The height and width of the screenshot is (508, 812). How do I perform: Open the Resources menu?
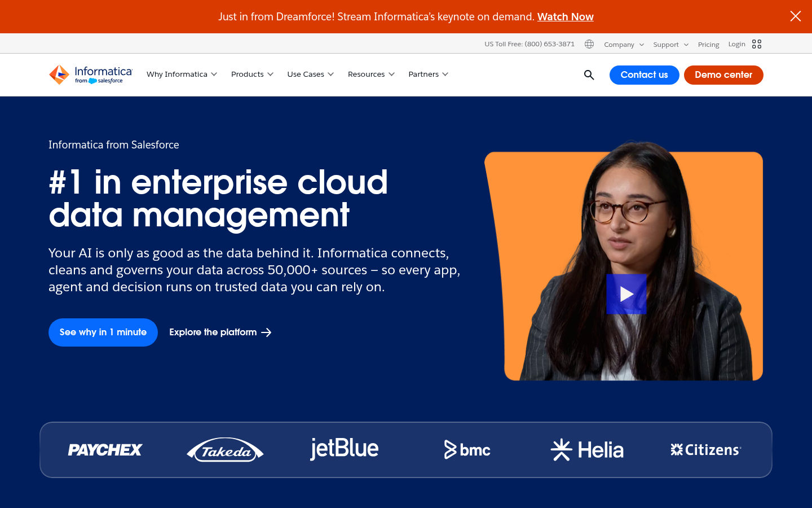pos(371,75)
